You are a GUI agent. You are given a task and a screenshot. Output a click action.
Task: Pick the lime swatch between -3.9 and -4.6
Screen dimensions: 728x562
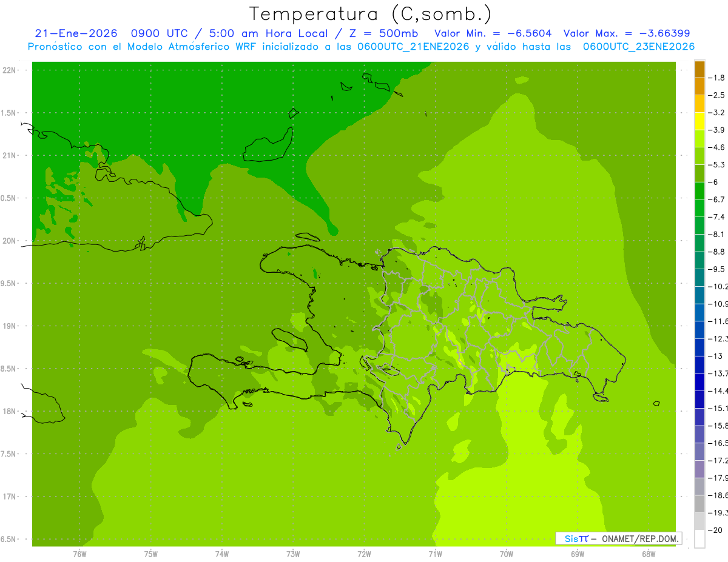pos(699,139)
